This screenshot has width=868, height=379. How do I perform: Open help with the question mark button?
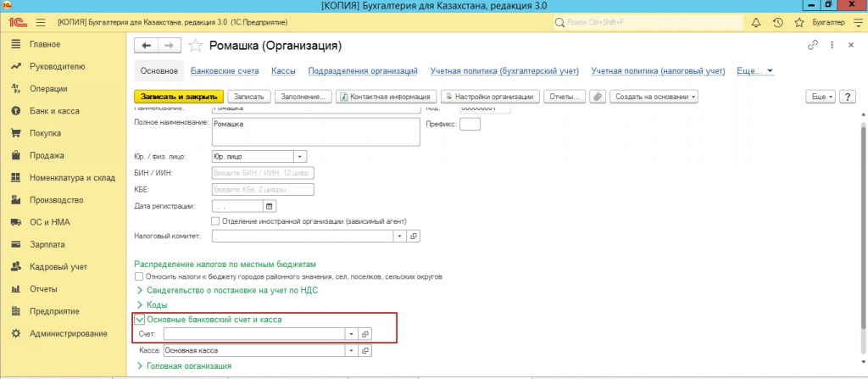click(848, 97)
